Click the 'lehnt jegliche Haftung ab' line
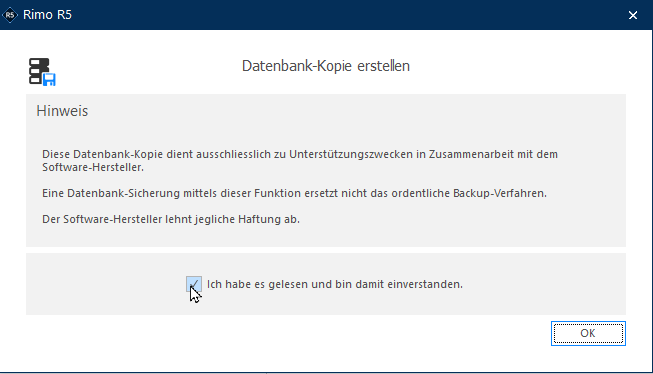The height and width of the screenshot is (374, 653). 171,219
